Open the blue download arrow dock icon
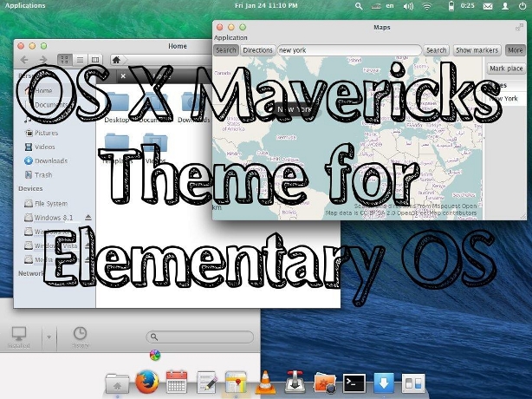 [384, 383]
